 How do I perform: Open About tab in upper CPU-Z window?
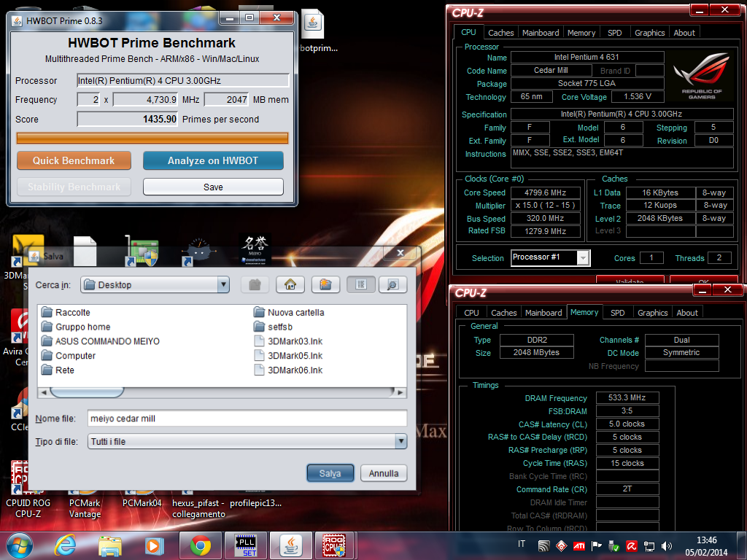pyautogui.click(x=684, y=33)
